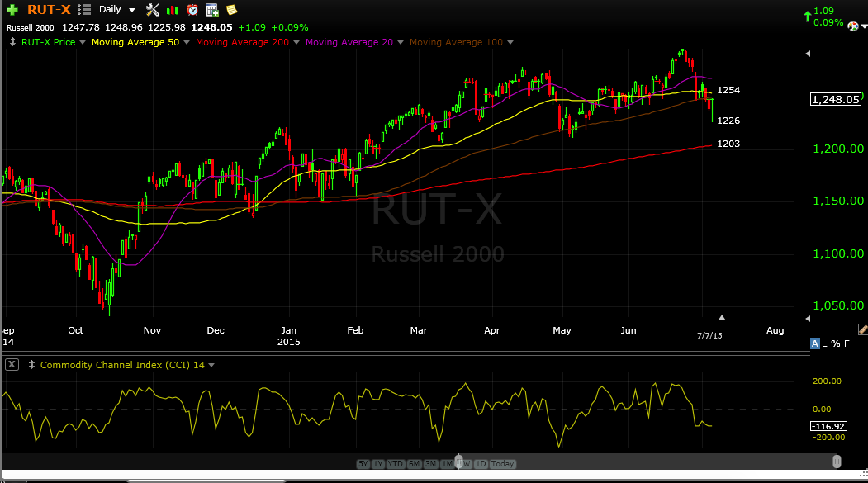Click the 1226 moving average value label
The image size is (868, 483).
[x=728, y=121]
